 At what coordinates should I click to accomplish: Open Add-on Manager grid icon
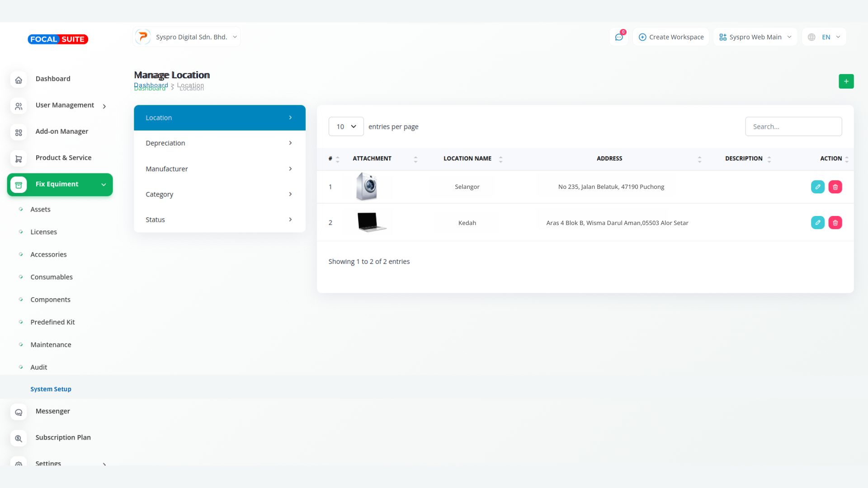pos(19,132)
